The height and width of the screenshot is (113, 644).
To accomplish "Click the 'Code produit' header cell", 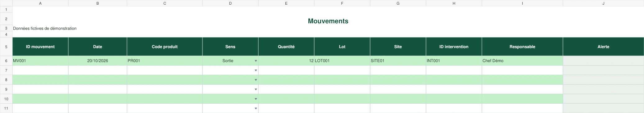I will [x=165, y=47].
